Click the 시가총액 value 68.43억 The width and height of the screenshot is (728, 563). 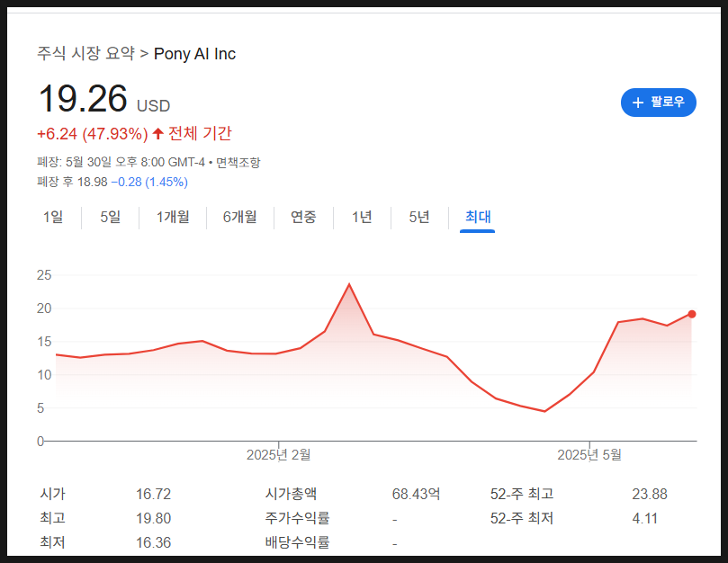pyautogui.click(x=416, y=494)
